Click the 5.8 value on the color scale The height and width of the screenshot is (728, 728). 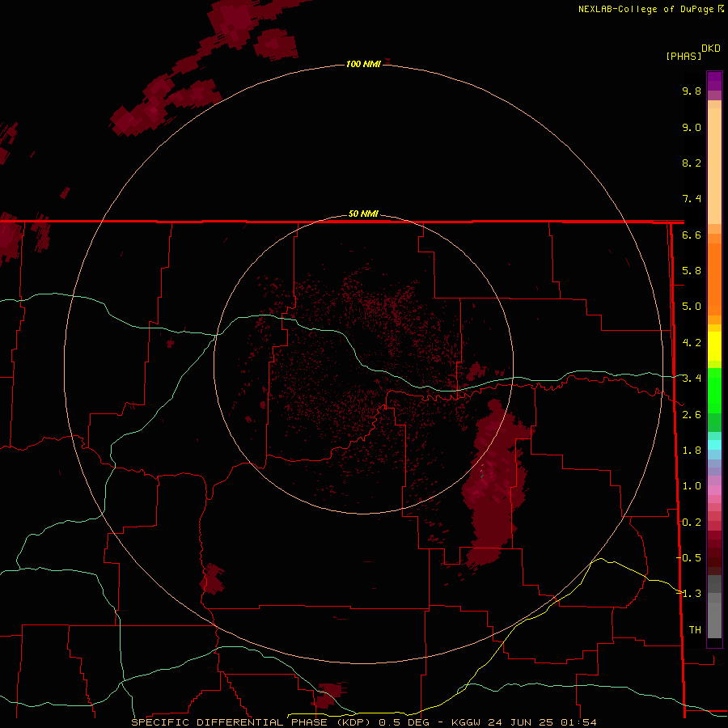click(x=692, y=271)
